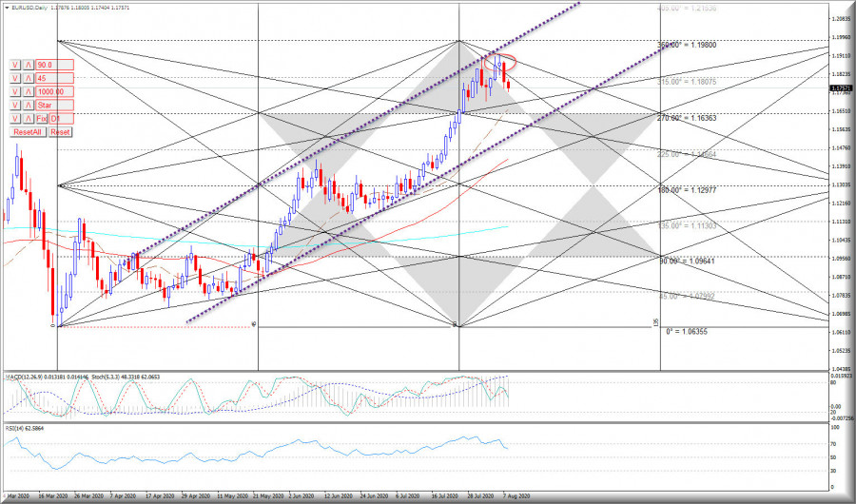Image resolution: width=856 pixels, height=504 pixels.
Task: Click the up arrow beside the 90.0 field
Action: click(29, 65)
